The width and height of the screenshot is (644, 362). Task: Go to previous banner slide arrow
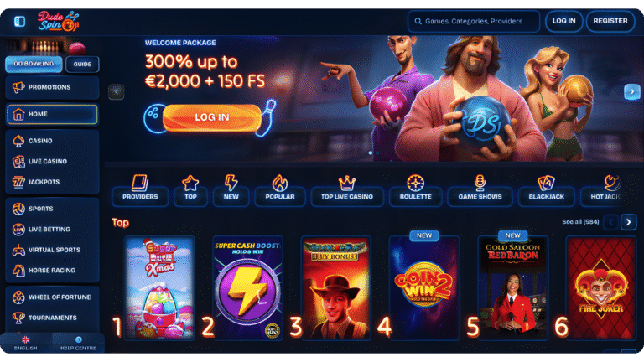click(x=117, y=91)
